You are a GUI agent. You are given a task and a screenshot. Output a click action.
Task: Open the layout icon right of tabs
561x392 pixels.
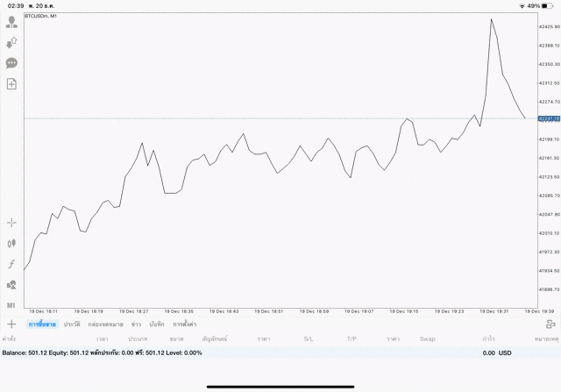[x=550, y=324]
